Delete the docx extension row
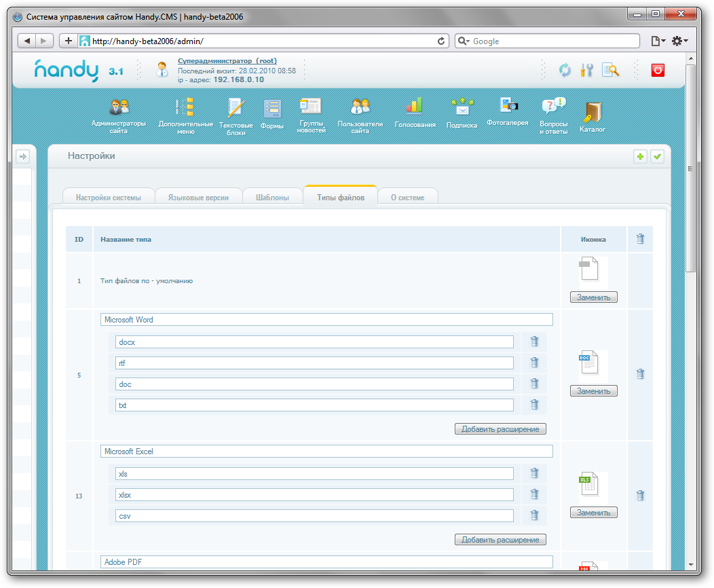This screenshot has width=714, height=588. [x=534, y=342]
